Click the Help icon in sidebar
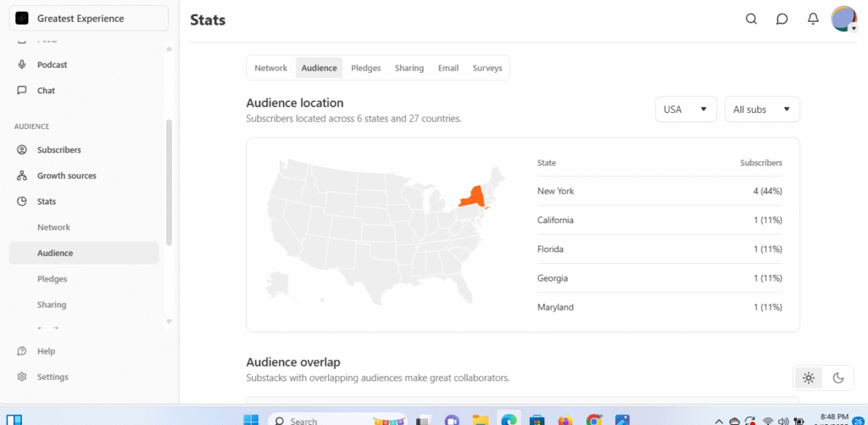The height and width of the screenshot is (425, 868). coord(22,351)
